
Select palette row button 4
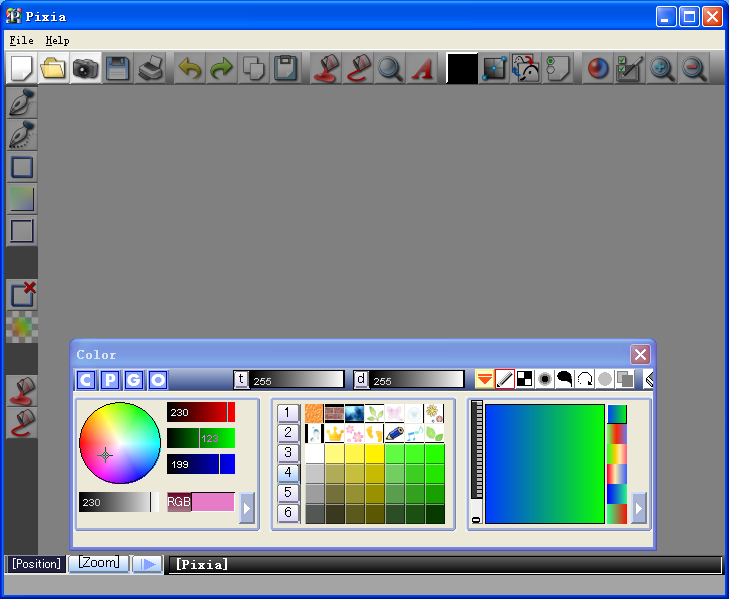coord(288,473)
